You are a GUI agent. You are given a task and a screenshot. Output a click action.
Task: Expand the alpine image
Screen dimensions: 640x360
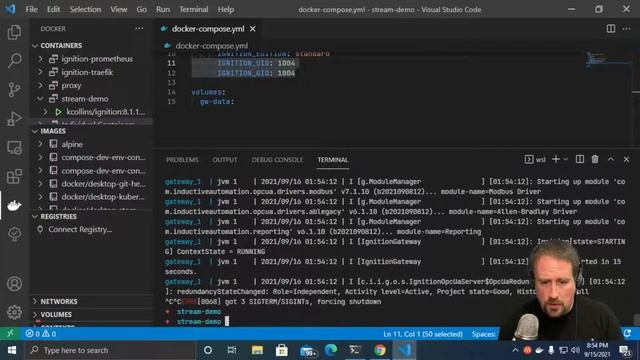point(40,144)
